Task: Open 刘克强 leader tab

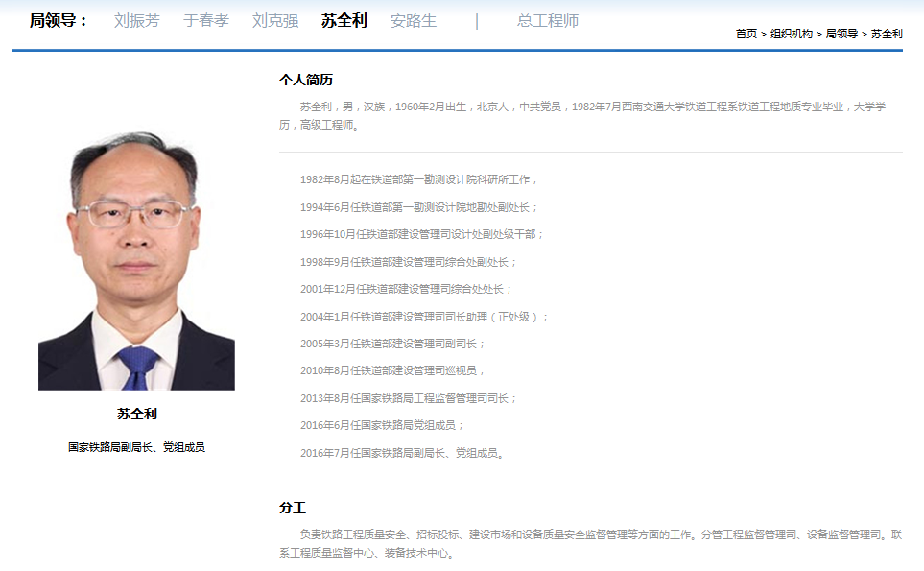Action: pos(275,20)
